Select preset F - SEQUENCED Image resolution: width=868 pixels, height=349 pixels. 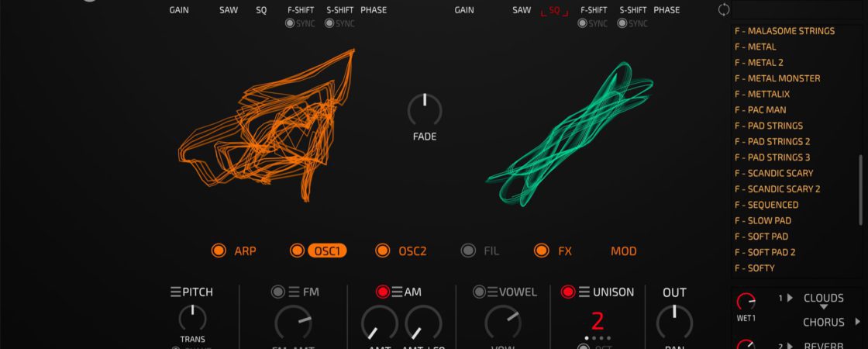766,205
